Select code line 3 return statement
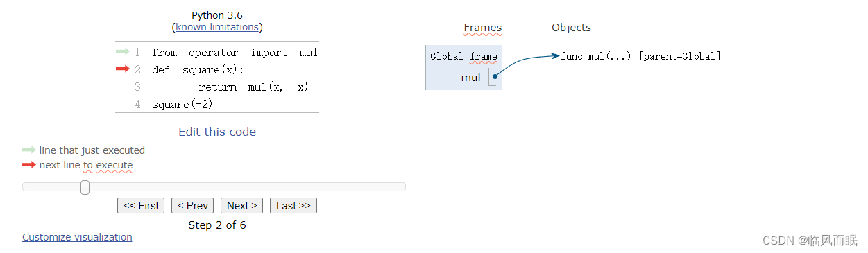The width and height of the screenshot is (868, 253). (x=253, y=87)
